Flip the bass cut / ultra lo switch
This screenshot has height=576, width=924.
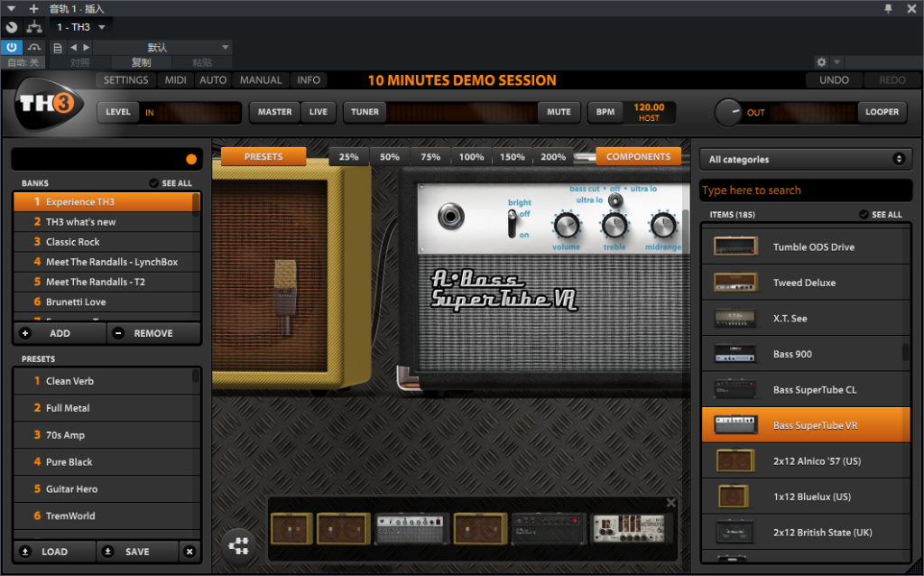(615, 200)
